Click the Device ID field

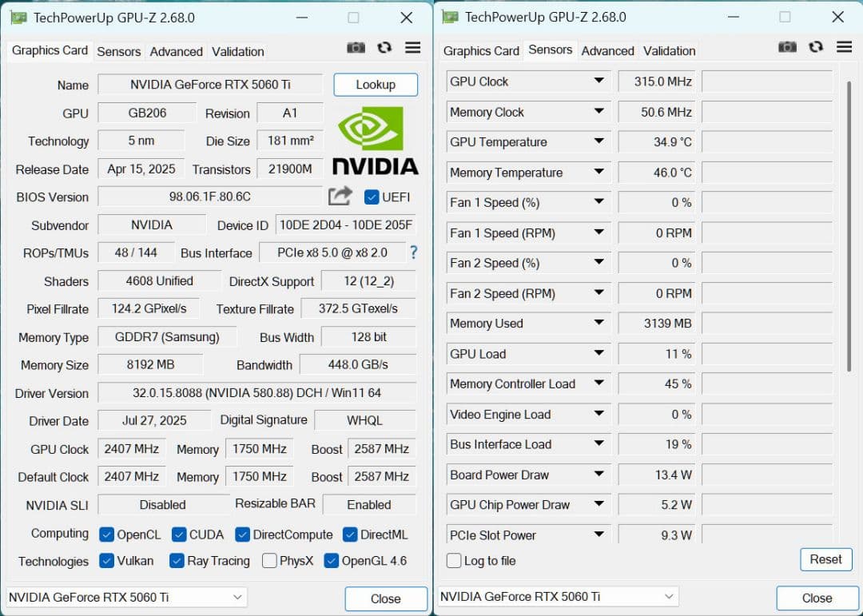(x=345, y=225)
